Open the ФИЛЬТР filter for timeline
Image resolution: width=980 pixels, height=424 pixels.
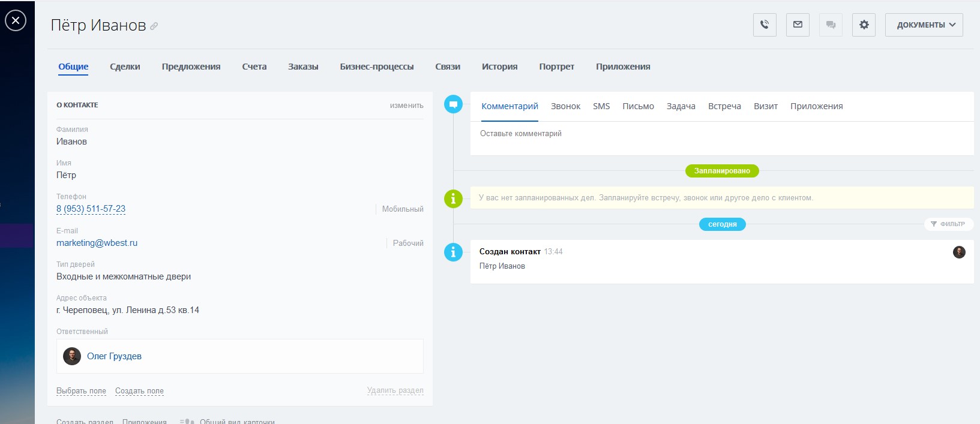click(948, 224)
